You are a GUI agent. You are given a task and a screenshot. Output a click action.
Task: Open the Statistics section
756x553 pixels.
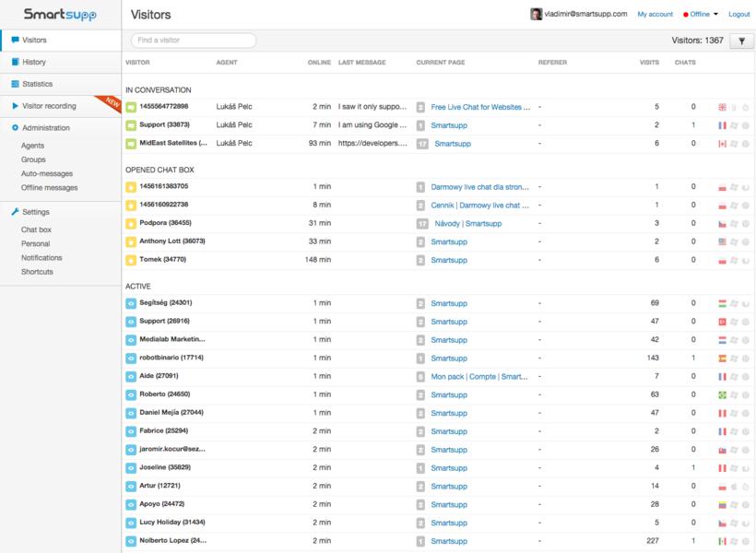click(x=61, y=84)
